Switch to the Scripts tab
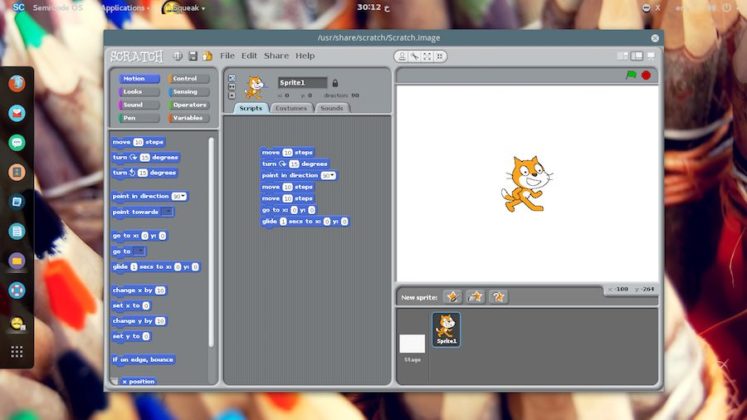This screenshot has height=420, width=747. (x=251, y=108)
